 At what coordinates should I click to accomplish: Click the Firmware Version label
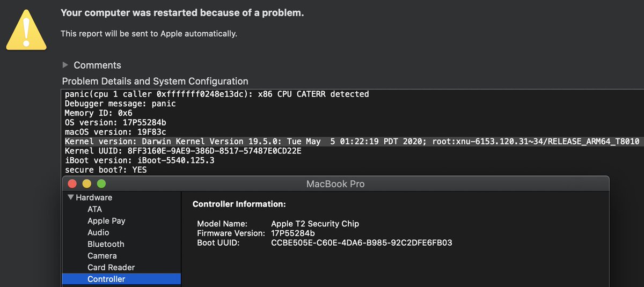pyautogui.click(x=231, y=233)
